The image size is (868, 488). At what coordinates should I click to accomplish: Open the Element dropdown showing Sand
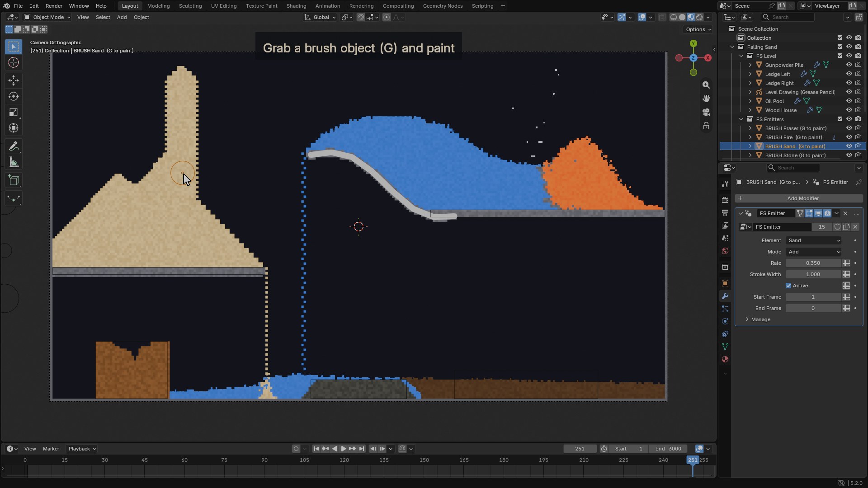814,240
